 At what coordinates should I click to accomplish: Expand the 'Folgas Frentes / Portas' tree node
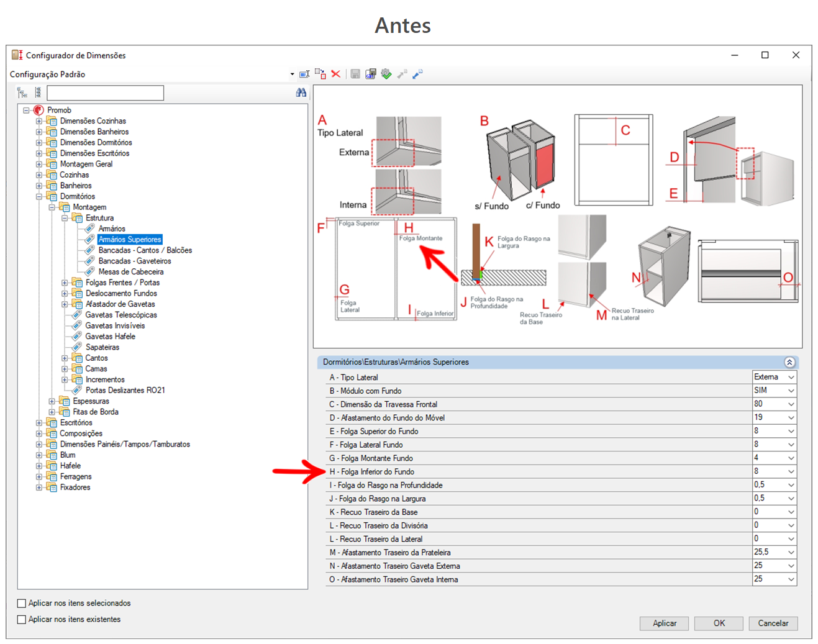(x=65, y=283)
